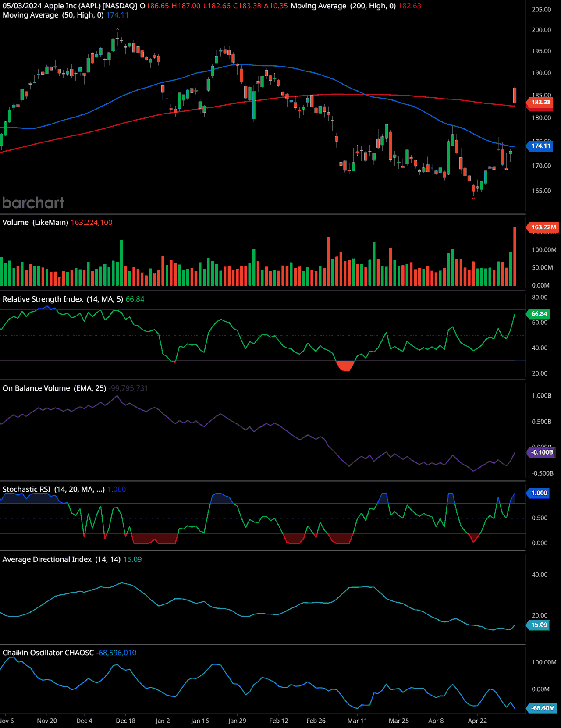This screenshot has width=561, height=728.
Task: Click the purple -0.100B axis badge
Action: click(x=542, y=452)
